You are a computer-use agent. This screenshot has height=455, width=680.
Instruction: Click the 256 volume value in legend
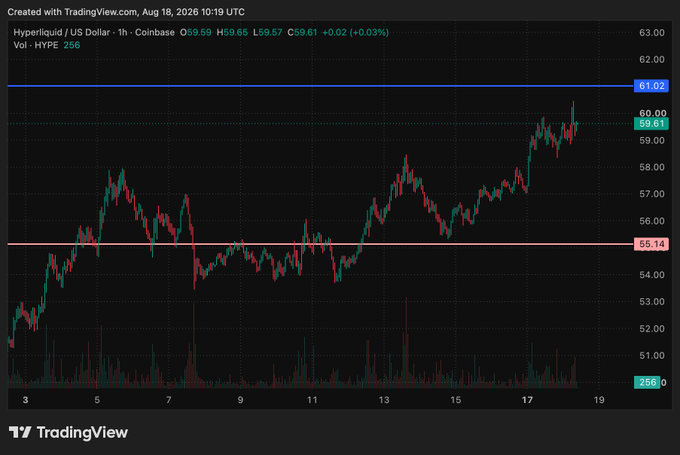pyautogui.click(x=72, y=45)
